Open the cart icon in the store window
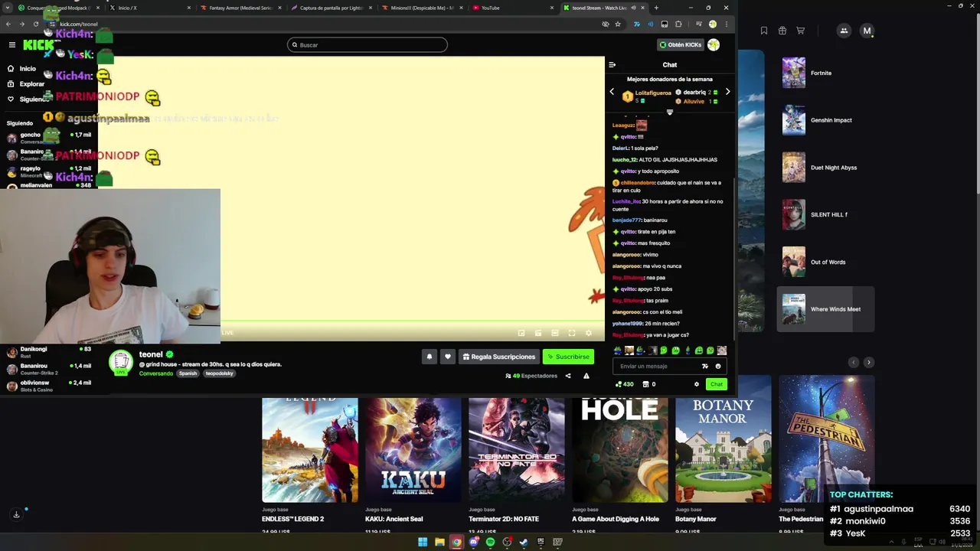 (801, 31)
